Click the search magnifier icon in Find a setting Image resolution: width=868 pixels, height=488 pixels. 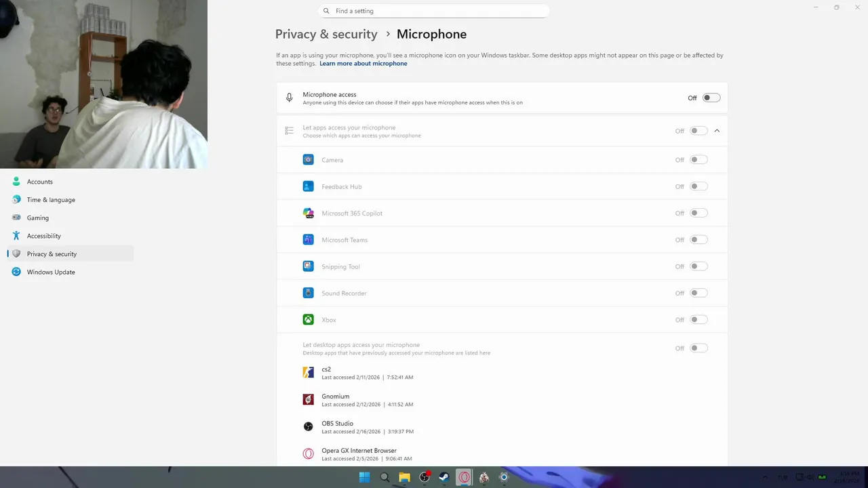tap(327, 11)
